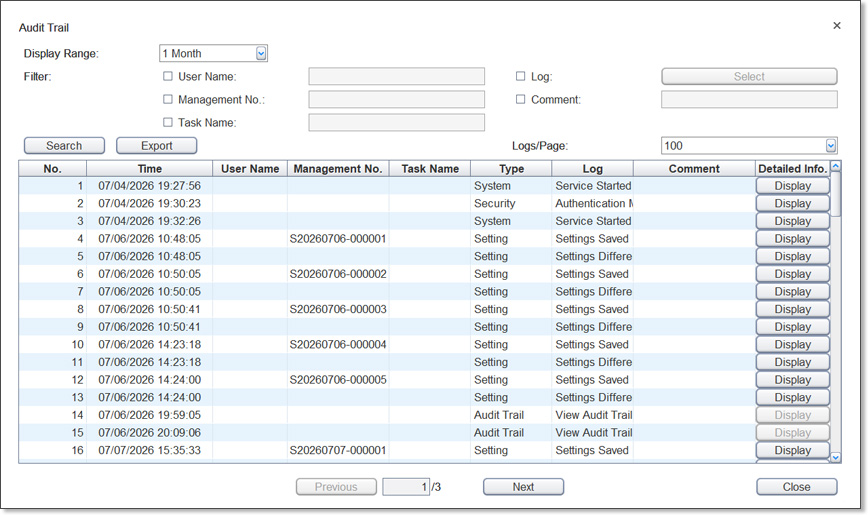Enable the Management No. filter checkbox
The image size is (868, 515).
[x=168, y=99]
